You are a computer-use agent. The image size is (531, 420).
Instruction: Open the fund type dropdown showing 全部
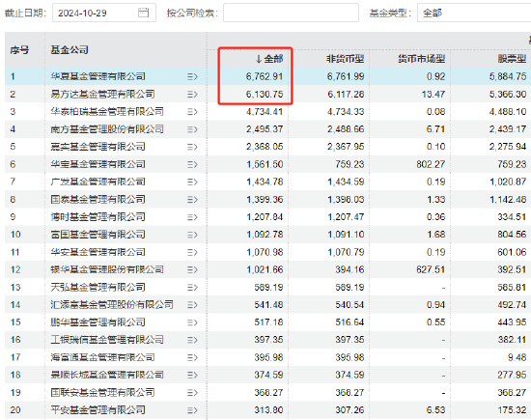(474, 13)
